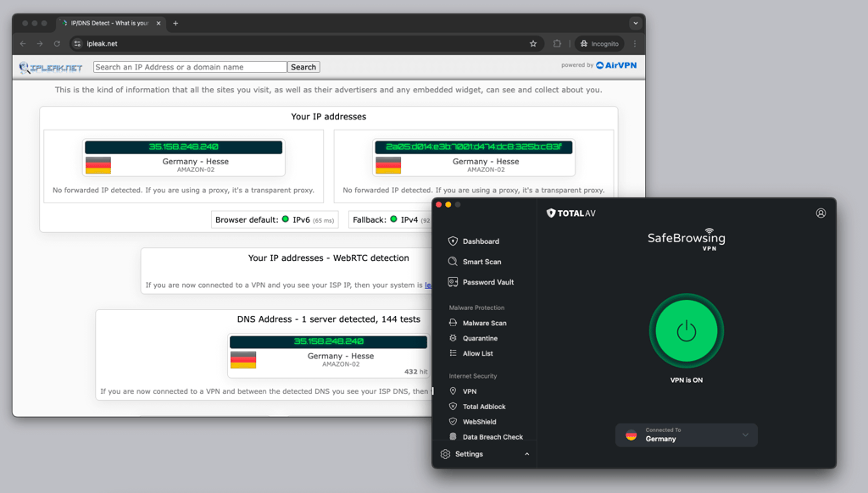Click the German flag in DNS Address section
The width and height of the screenshot is (868, 493).
pos(243,360)
